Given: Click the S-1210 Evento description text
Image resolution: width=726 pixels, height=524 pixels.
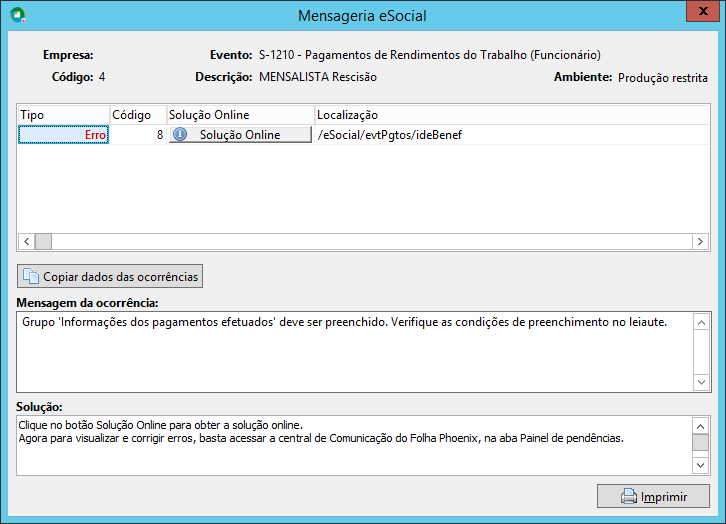Looking at the screenshot, I should pyautogui.click(x=430, y=55).
